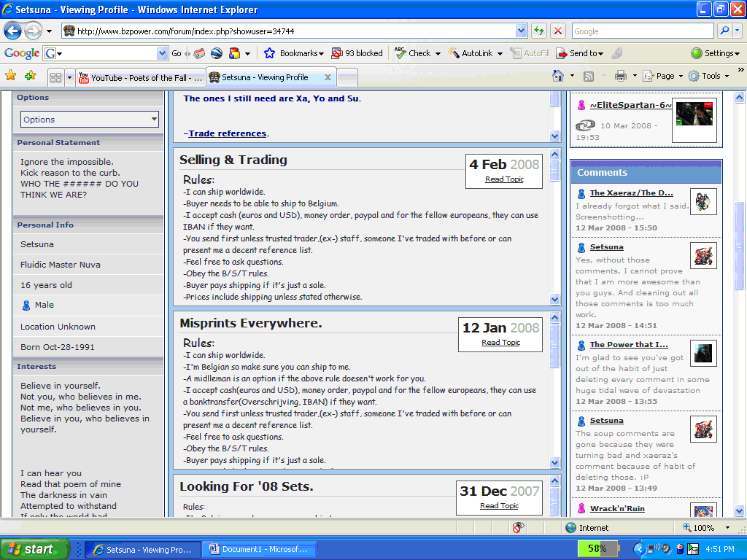Click the red Stop loading icon
This screenshot has width=747, height=560.
[558, 31]
